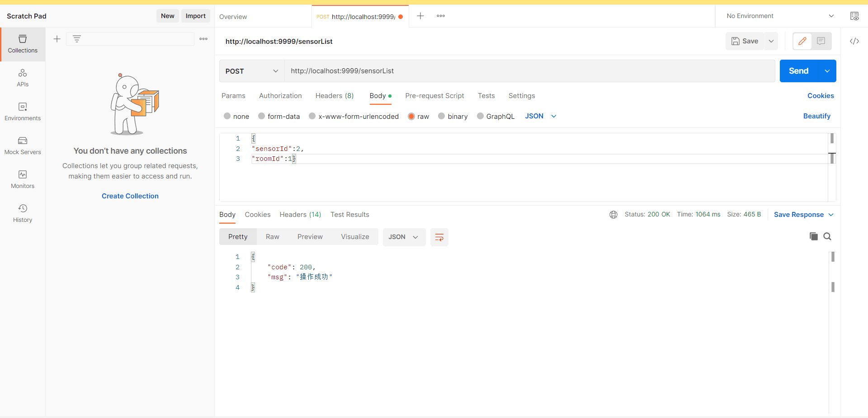Open the code snippet panel icon

tap(854, 41)
